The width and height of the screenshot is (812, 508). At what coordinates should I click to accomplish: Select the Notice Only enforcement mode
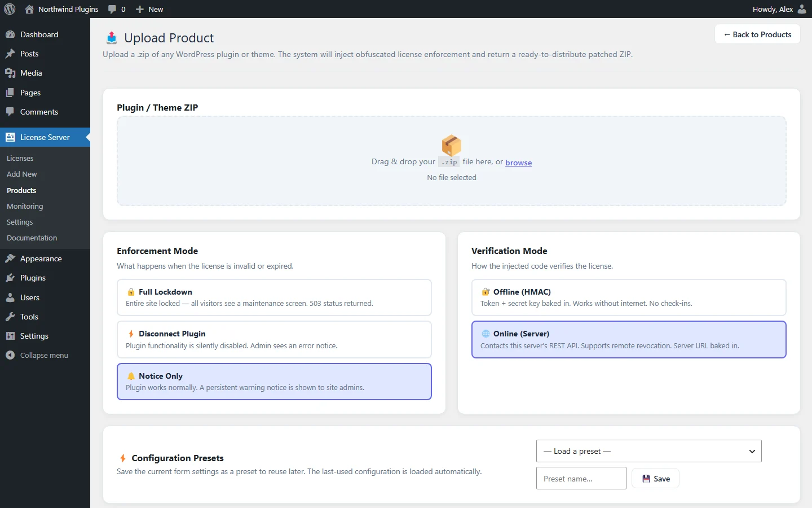coord(274,382)
